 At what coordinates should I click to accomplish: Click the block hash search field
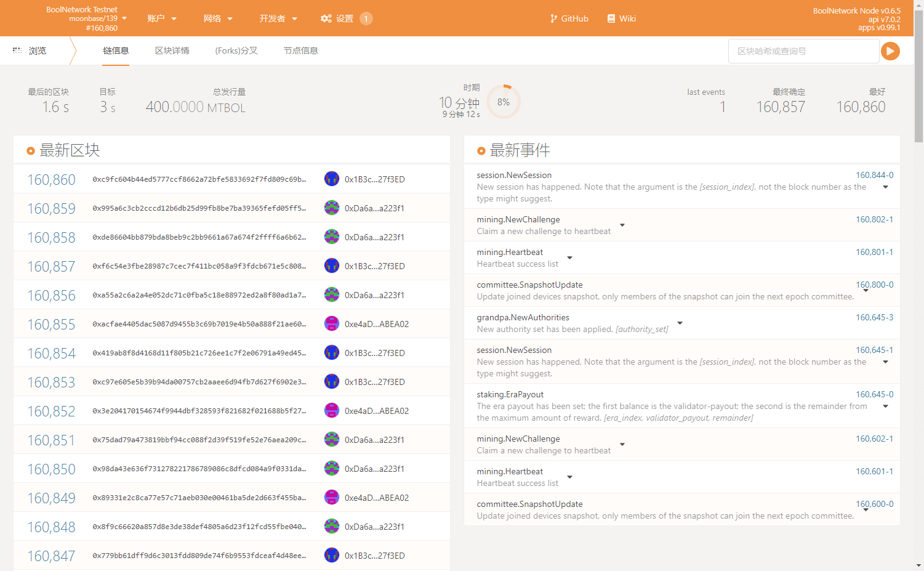(803, 51)
